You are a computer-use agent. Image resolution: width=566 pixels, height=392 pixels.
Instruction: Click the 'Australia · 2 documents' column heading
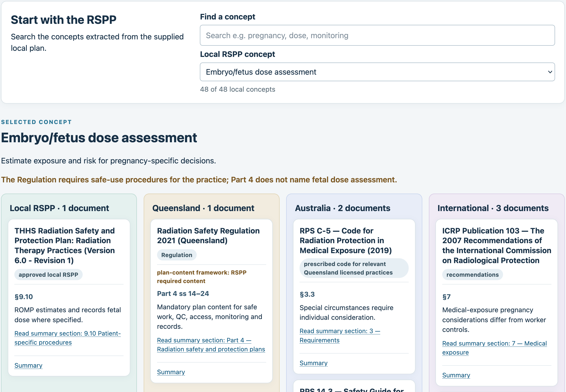[343, 208]
